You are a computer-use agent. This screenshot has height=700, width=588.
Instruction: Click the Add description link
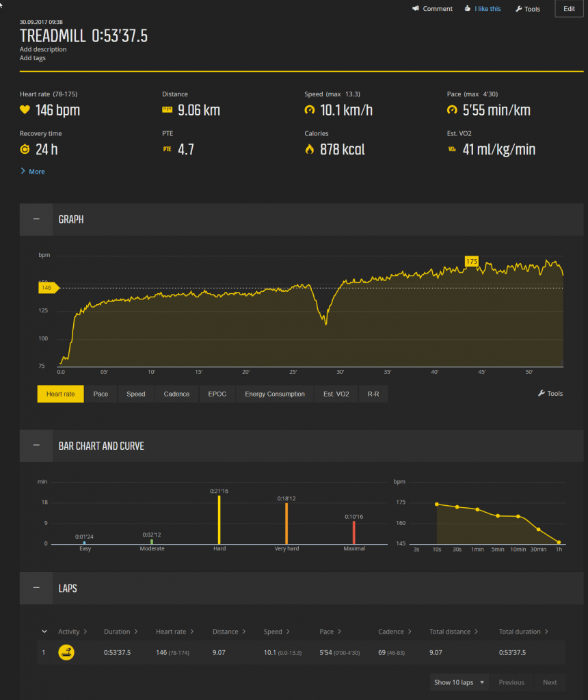tap(43, 49)
